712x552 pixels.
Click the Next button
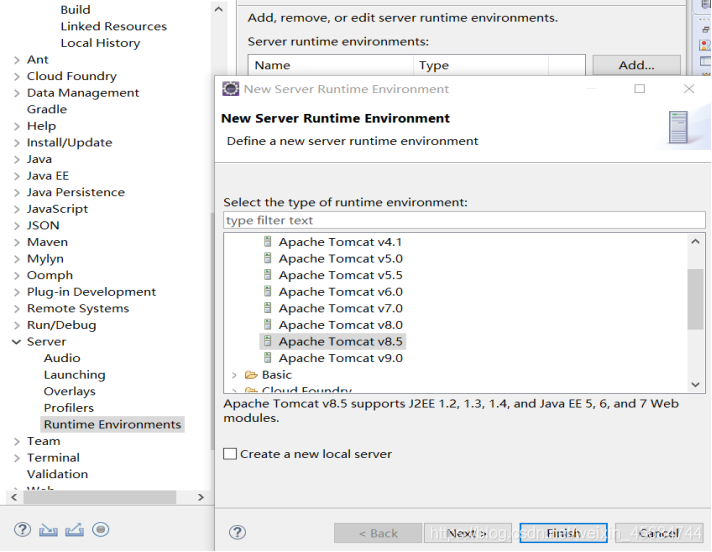[x=468, y=533]
